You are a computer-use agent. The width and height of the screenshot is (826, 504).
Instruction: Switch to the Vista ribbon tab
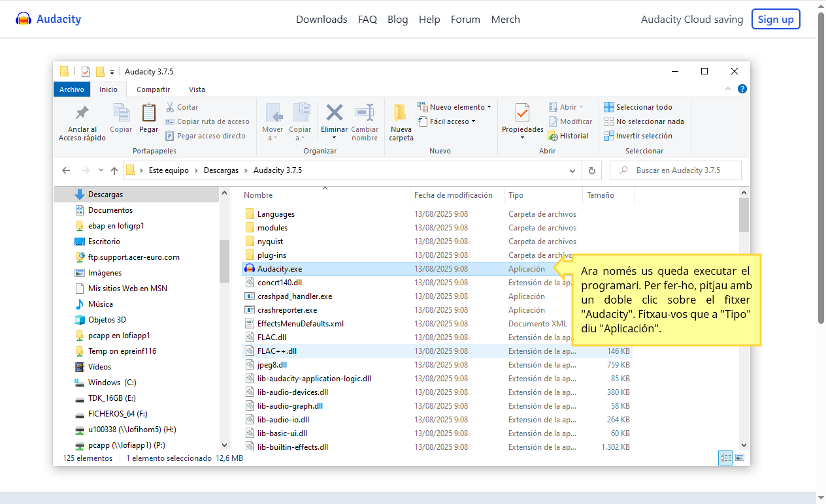(197, 89)
